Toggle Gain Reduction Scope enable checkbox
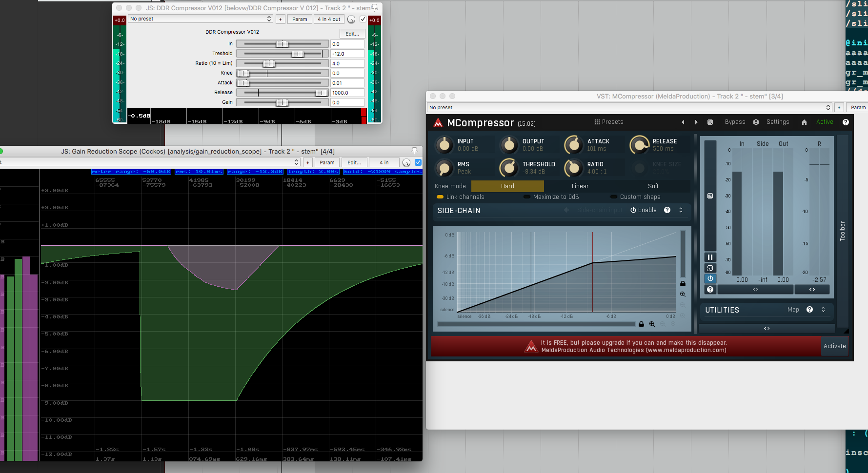The height and width of the screenshot is (473, 868). click(418, 162)
